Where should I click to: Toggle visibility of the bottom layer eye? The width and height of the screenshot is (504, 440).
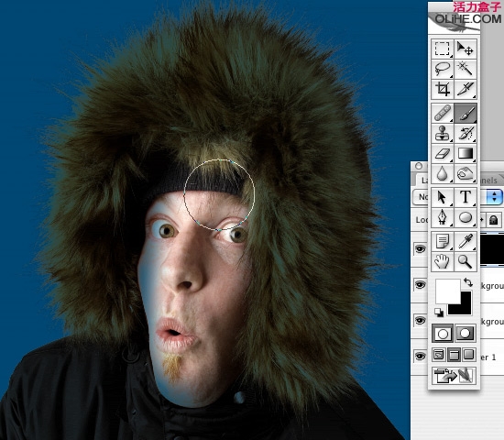[x=420, y=356]
